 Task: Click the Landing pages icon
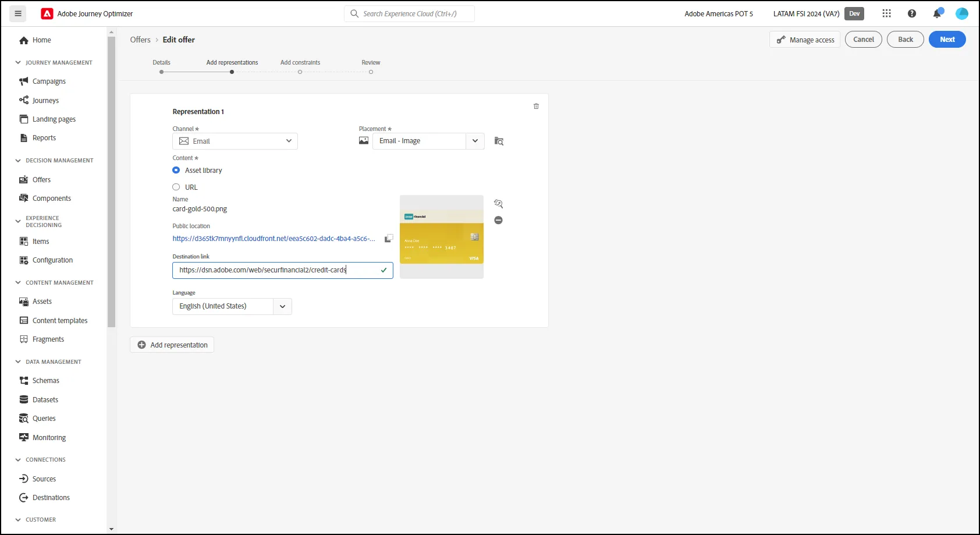(24, 119)
